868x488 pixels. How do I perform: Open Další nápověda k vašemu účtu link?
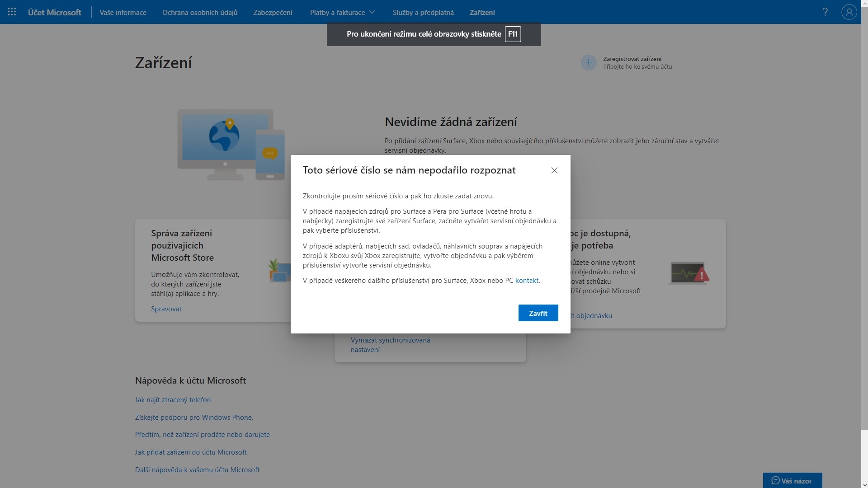(x=197, y=470)
